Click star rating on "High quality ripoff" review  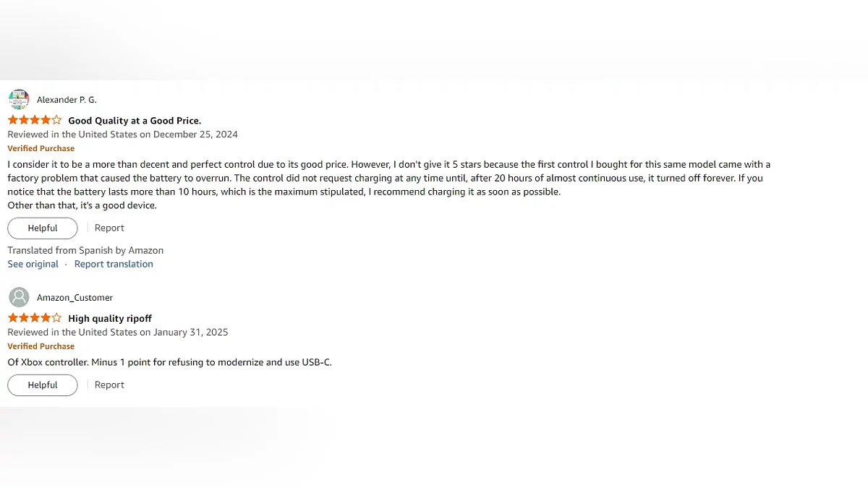coord(35,318)
